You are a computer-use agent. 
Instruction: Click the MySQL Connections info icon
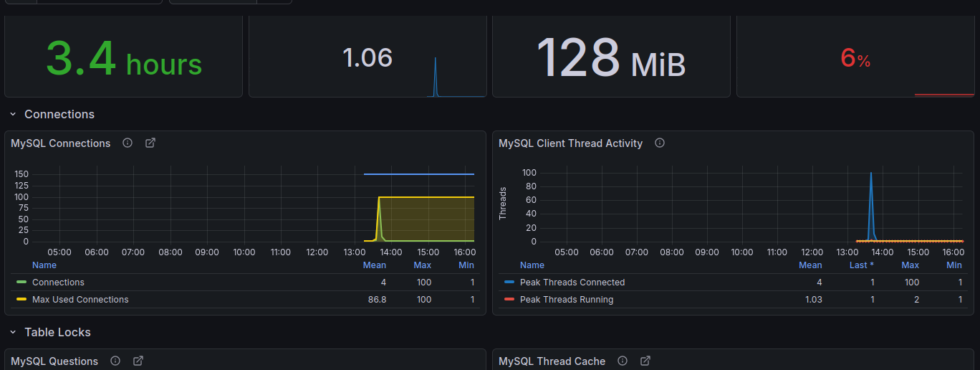coord(128,143)
